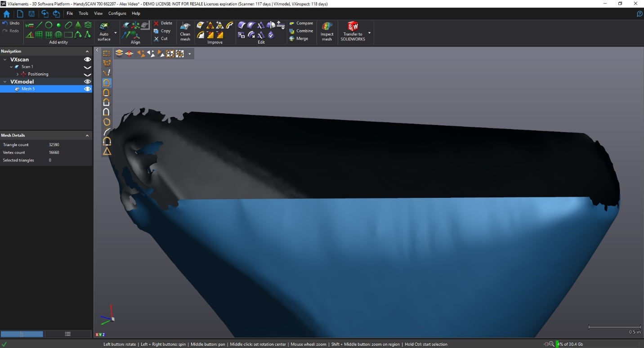Screen dimensions: 644x348
Task: Open the Tools menu
Action: [83, 13]
